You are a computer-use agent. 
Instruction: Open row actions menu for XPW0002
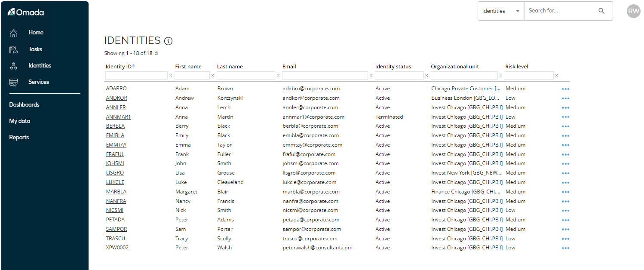point(565,248)
